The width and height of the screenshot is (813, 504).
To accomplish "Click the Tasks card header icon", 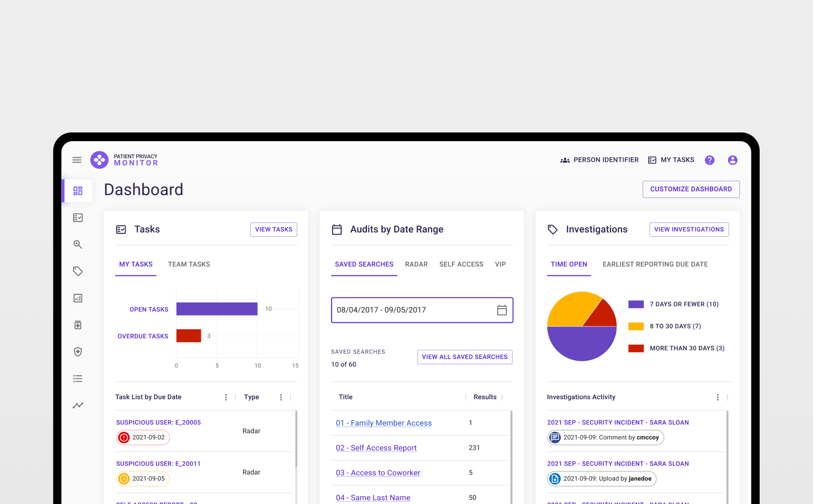I will coord(121,229).
